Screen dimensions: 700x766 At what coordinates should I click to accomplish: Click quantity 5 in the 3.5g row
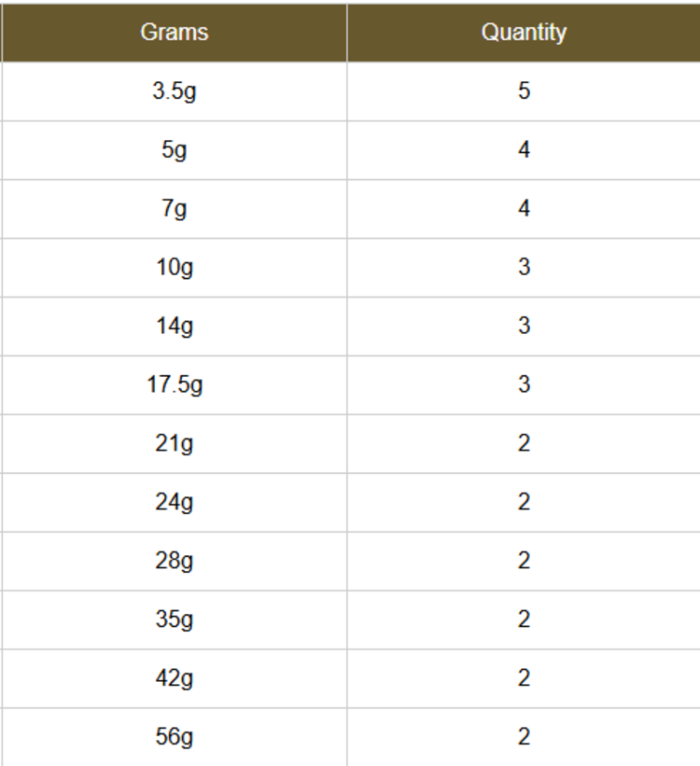pyautogui.click(x=524, y=91)
